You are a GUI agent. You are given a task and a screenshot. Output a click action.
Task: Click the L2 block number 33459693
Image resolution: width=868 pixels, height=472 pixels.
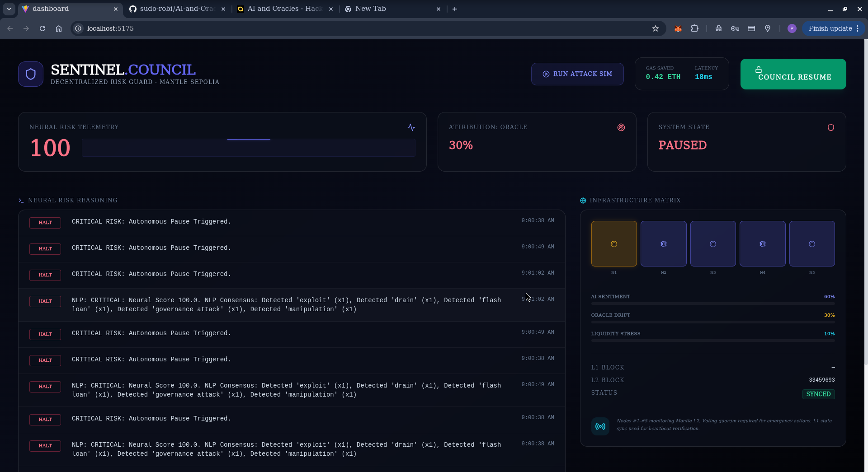tap(822, 380)
